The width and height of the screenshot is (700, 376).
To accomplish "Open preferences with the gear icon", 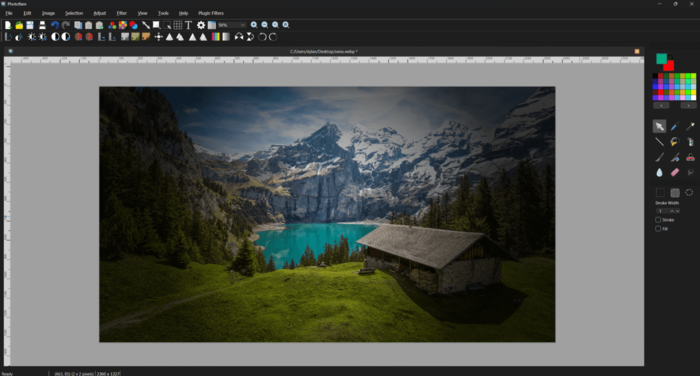I will [201, 25].
